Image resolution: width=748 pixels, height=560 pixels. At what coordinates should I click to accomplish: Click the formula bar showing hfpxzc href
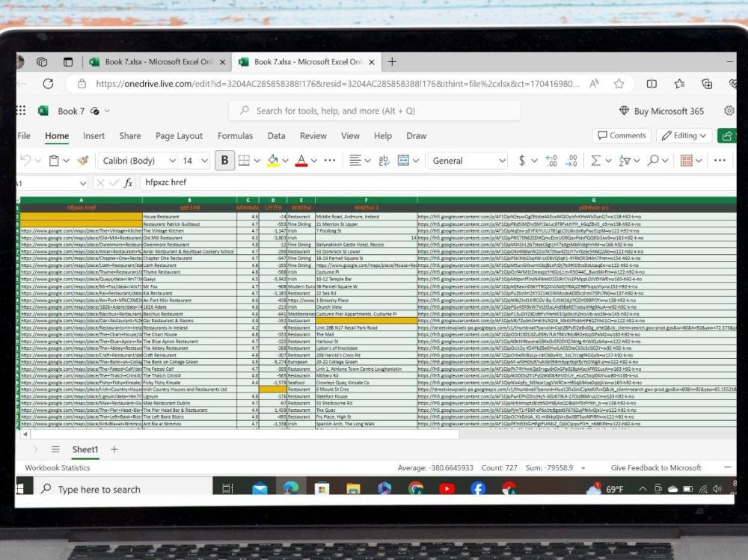[x=438, y=182]
